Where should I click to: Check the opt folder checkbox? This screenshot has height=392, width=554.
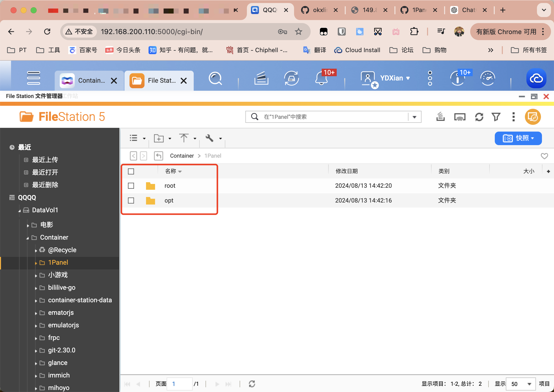(131, 201)
